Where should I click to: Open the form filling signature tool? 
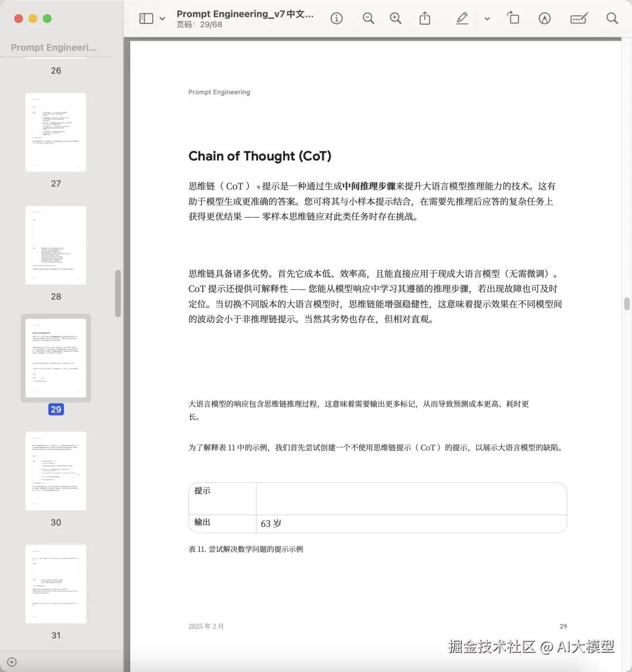(578, 19)
